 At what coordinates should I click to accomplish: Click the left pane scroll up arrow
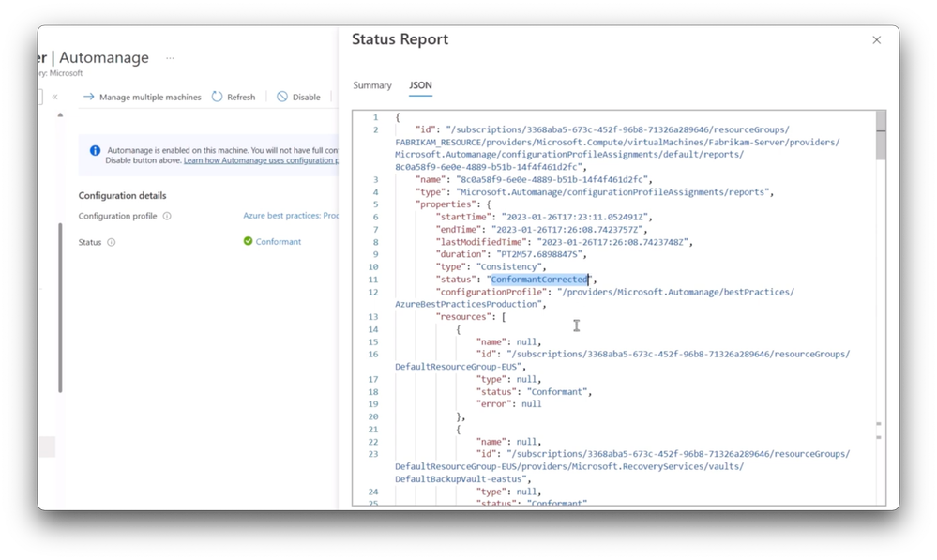60,114
